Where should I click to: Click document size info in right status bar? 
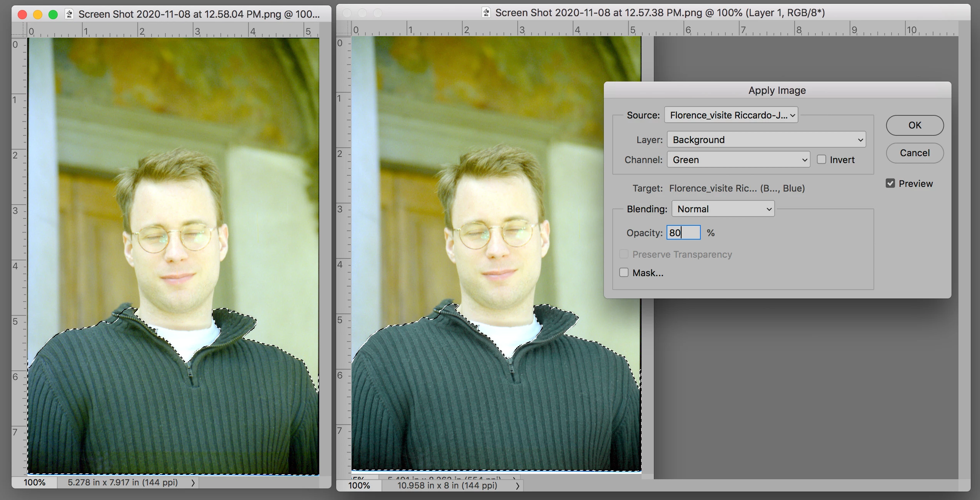447,486
